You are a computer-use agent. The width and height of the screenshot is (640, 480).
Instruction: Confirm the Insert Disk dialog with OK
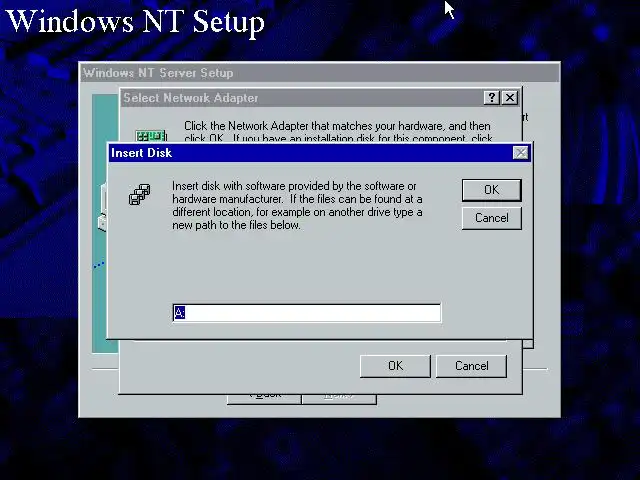491,190
